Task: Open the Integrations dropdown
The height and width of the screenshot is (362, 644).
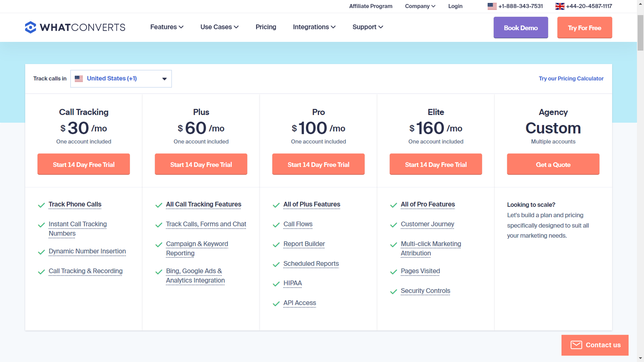Action: [x=314, y=27]
